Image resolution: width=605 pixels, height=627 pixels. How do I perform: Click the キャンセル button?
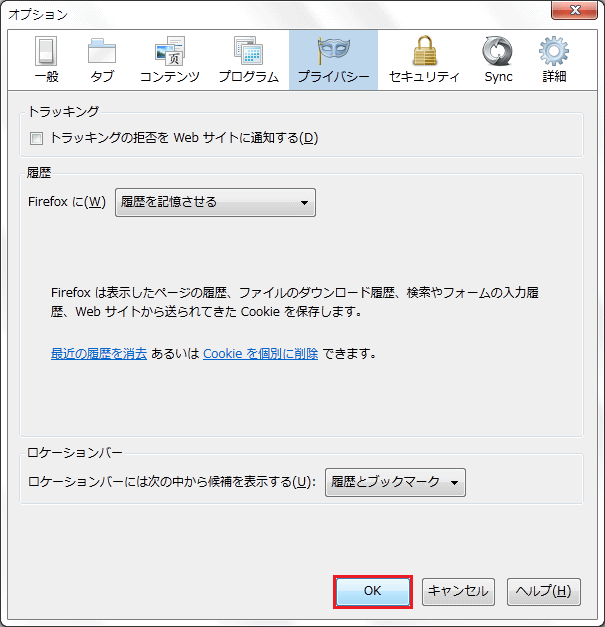(x=458, y=591)
